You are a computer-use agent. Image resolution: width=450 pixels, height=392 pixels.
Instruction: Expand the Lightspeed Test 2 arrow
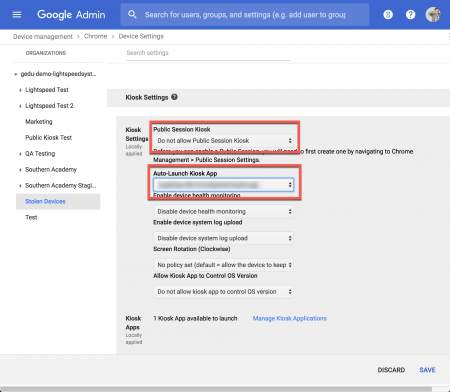tap(20, 106)
